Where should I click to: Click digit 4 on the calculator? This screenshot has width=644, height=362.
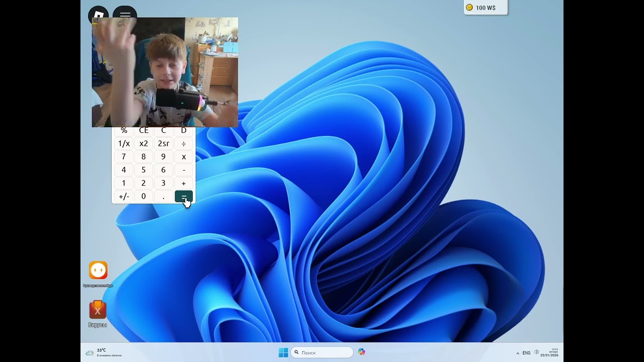tap(124, 170)
